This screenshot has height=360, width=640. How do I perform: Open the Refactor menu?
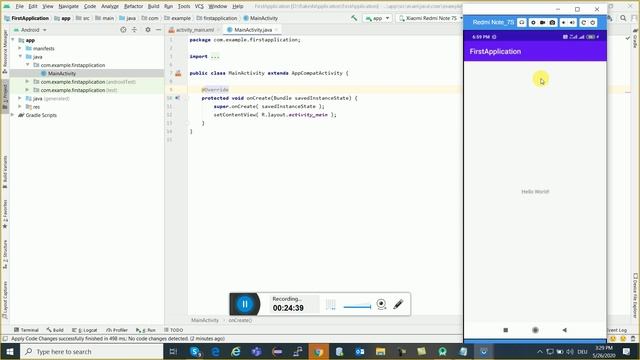click(x=133, y=7)
